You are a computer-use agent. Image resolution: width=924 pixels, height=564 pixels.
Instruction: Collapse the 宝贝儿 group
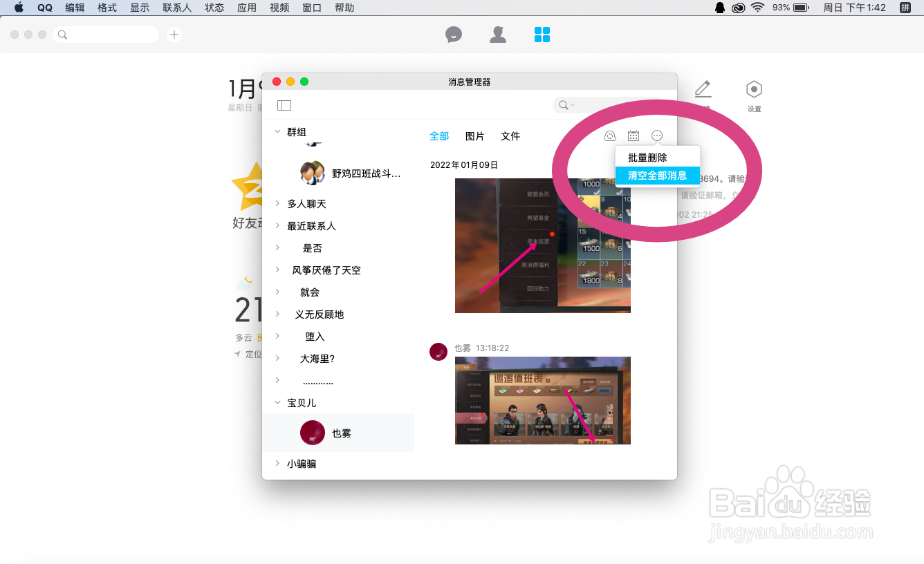click(x=277, y=402)
